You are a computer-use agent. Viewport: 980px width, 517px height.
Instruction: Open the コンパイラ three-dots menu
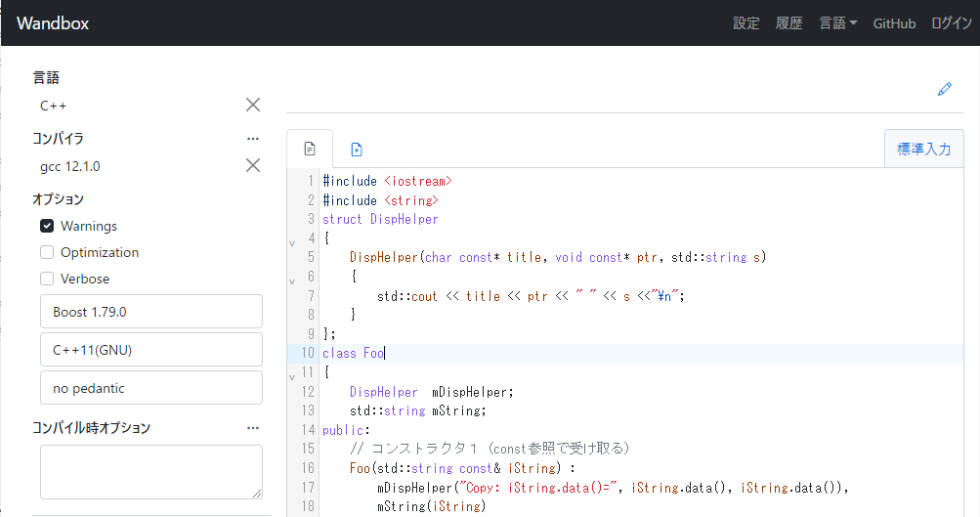[x=253, y=139]
